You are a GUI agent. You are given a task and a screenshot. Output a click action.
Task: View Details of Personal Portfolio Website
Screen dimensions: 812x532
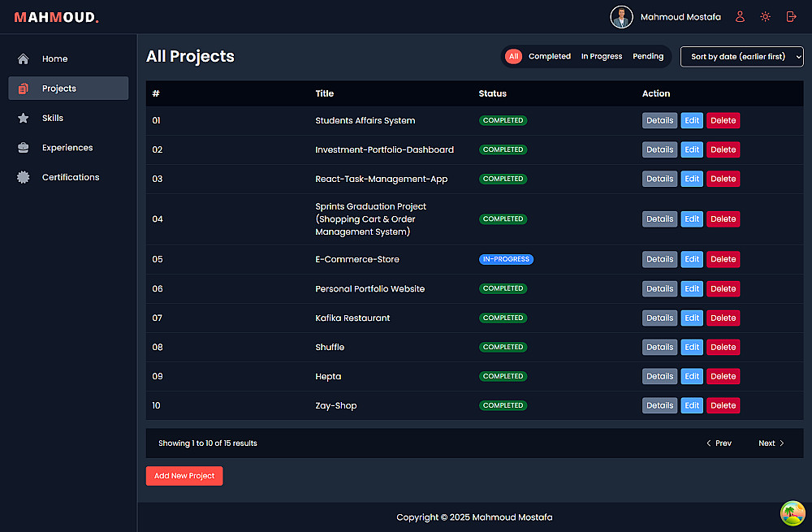click(x=659, y=289)
